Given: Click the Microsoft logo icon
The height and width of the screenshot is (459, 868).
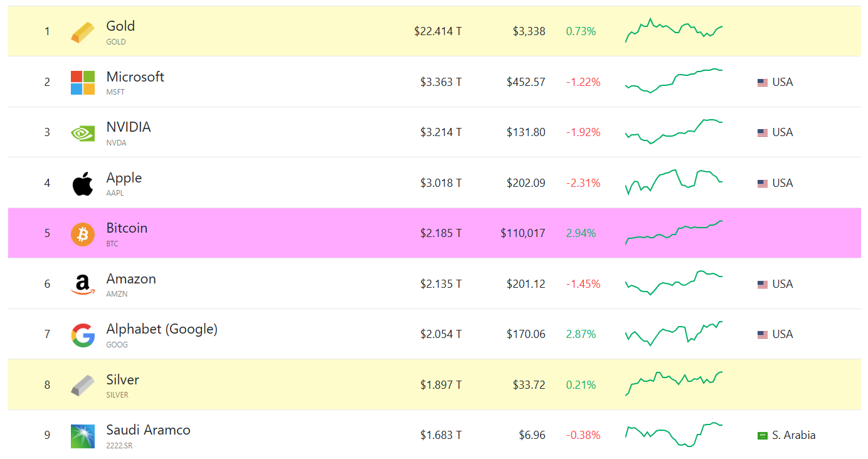Looking at the screenshot, I should coord(83,82).
